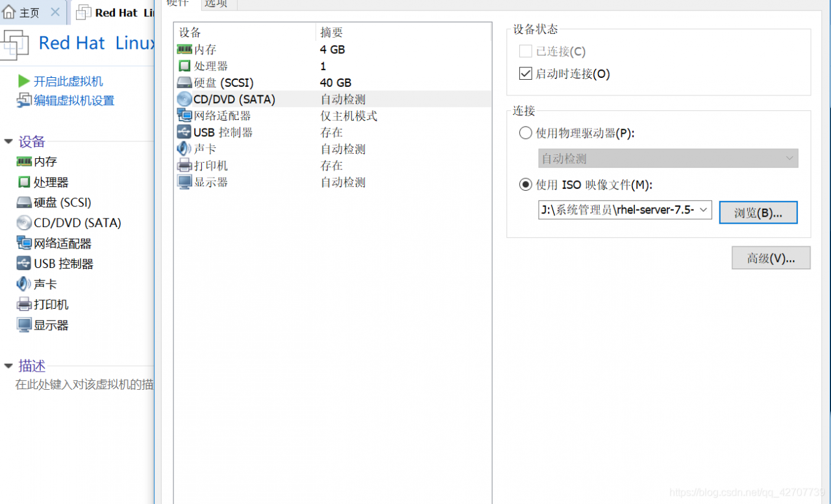Image resolution: width=831 pixels, height=504 pixels.
Task: Open 显示器 label in the left sidebar
Action: point(51,325)
